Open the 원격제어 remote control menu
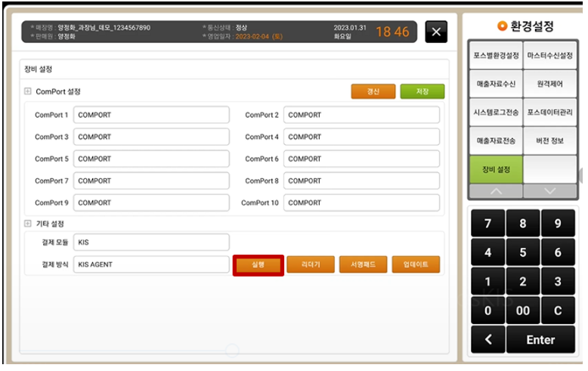 pyautogui.click(x=549, y=84)
